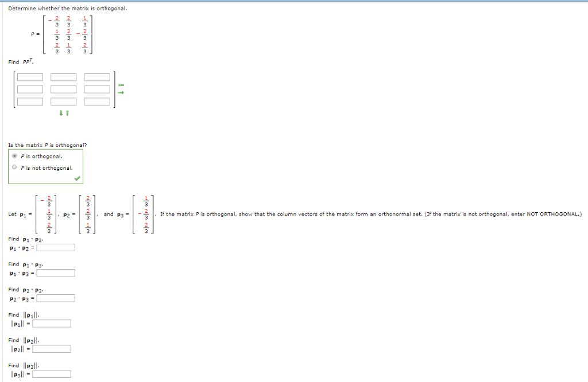Click the top-left cell of the PPᵀ matrix
Viewport: 588px width, 382px height.
point(30,77)
